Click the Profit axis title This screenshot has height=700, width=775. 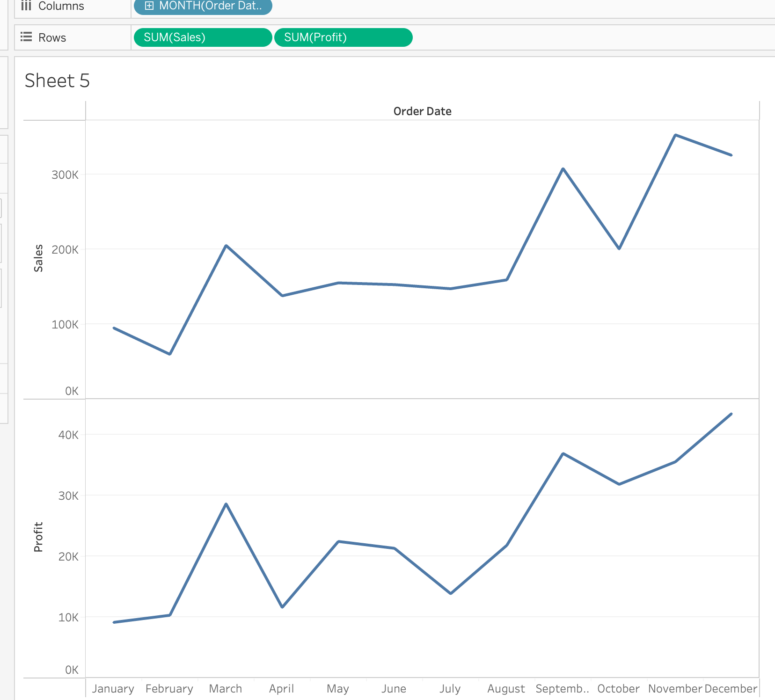38,537
